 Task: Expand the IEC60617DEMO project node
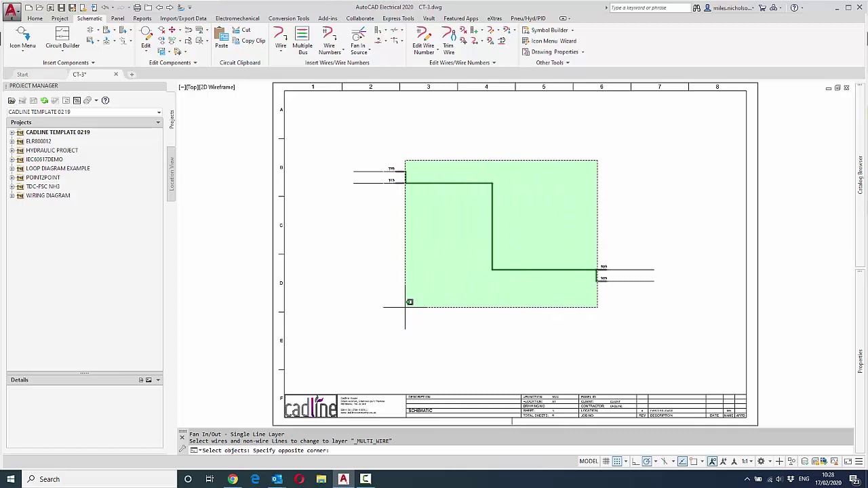pos(12,159)
